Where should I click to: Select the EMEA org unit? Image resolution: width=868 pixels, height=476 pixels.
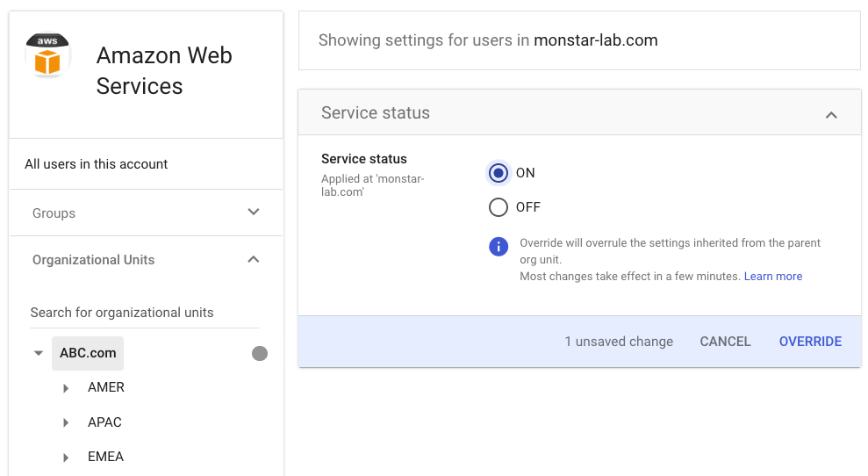pyautogui.click(x=105, y=457)
